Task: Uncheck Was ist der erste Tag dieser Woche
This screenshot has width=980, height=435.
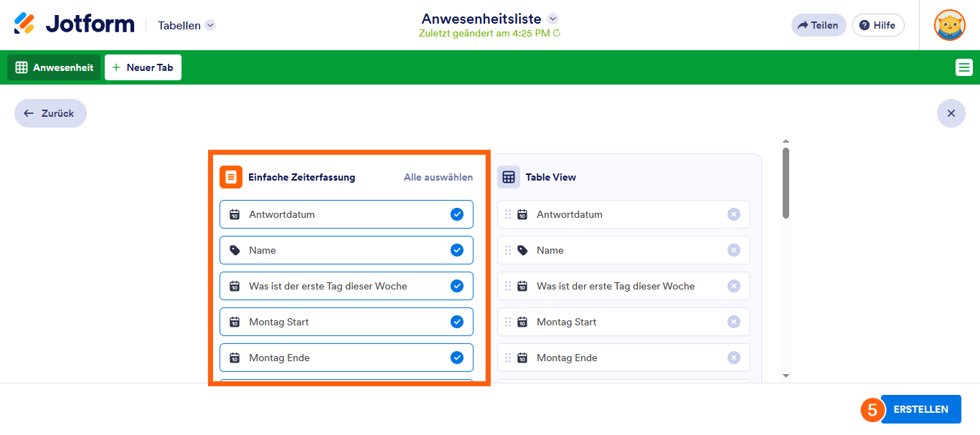Action: point(457,286)
